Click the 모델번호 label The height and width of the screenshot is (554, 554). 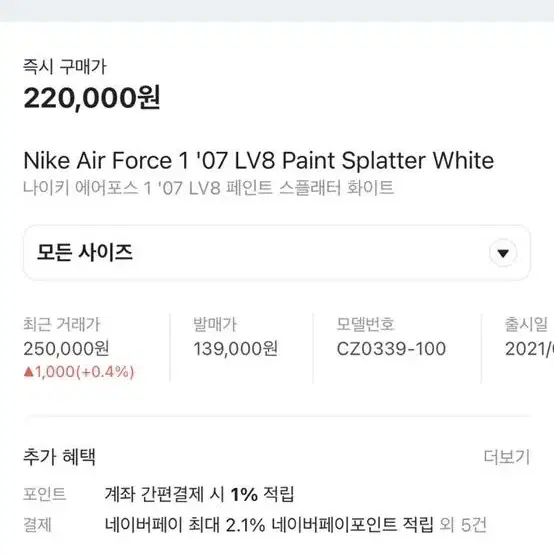point(365,324)
